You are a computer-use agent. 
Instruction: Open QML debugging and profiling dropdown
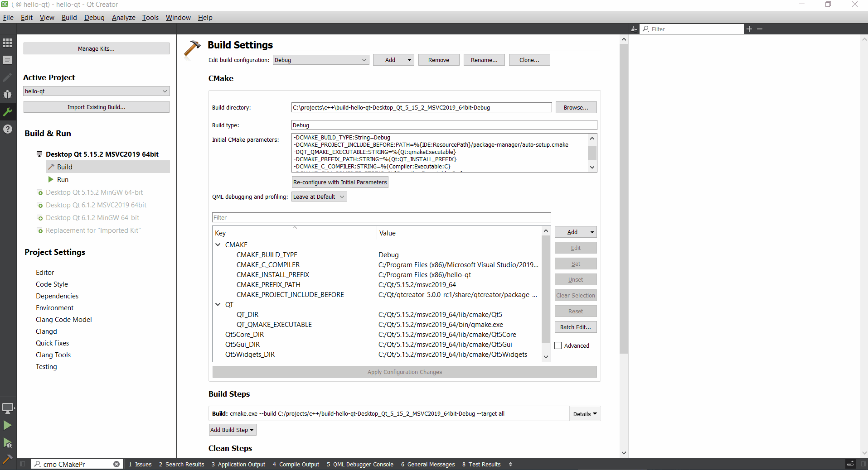point(319,197)
